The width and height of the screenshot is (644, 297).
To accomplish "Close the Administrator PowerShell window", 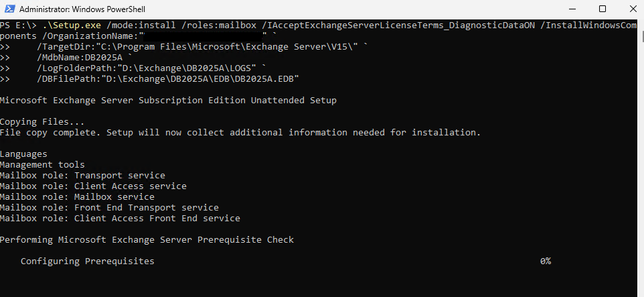I will click(633, 9).
